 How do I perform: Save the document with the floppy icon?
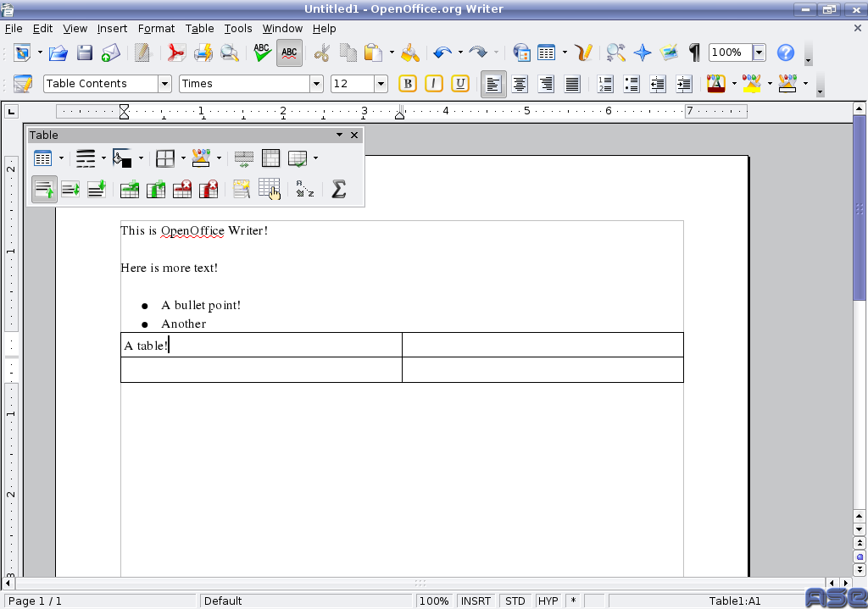click(x=85, y=53)
